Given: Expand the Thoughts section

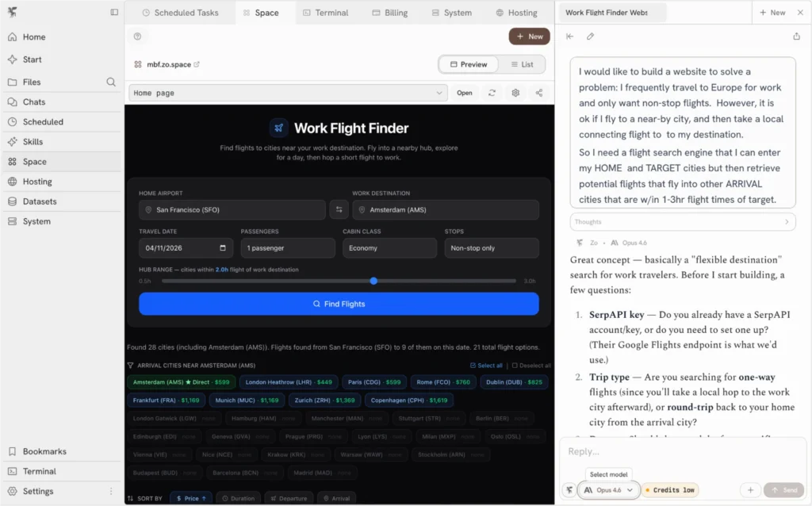Looking at the screenshot, I should [x=682, y=222].
